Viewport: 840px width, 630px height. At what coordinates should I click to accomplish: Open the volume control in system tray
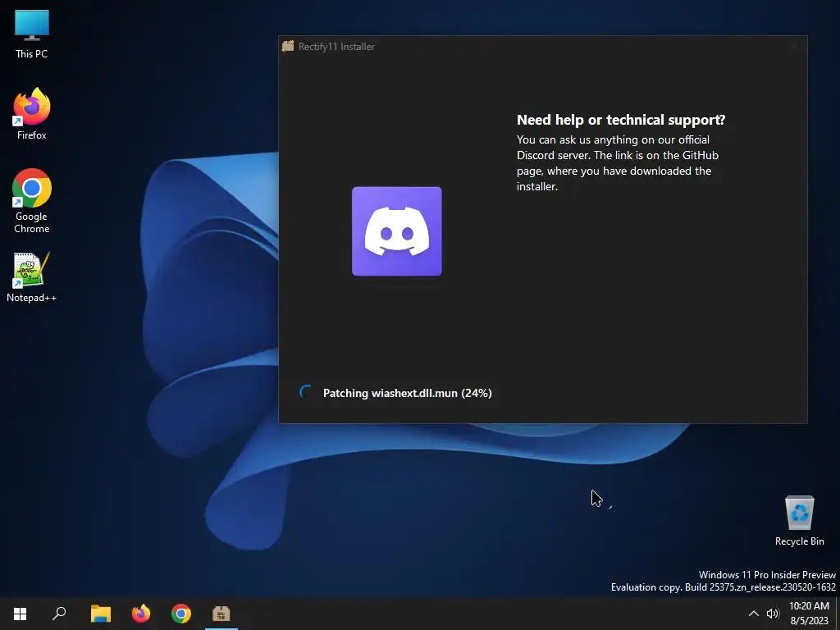[x=773, y=614]
